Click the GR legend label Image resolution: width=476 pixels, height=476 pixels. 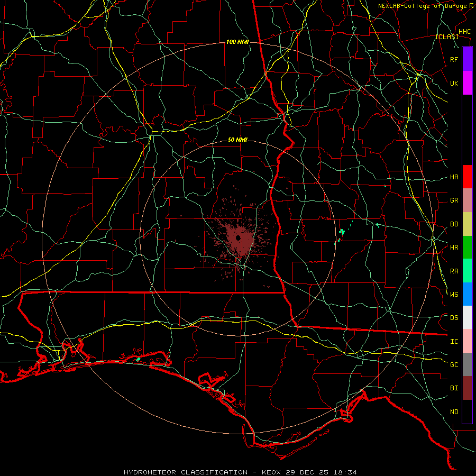(x=454, y=200)
